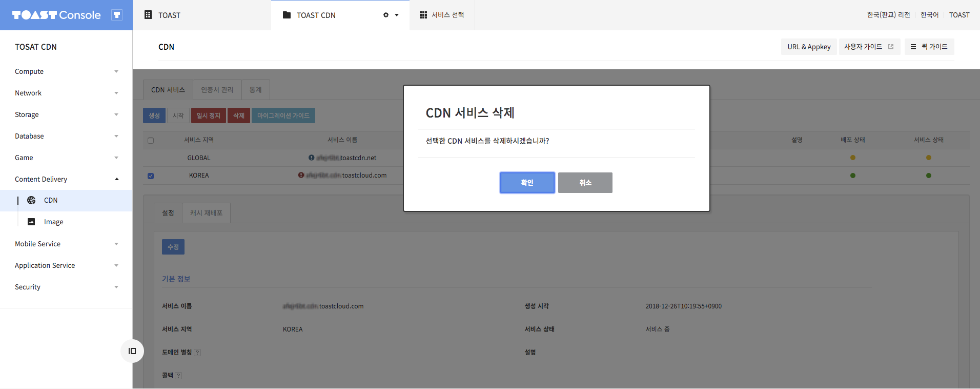Click the 시작 button
Image resolution: width=980 pixels, height=389 pixels.
click(x=178, y=115)
